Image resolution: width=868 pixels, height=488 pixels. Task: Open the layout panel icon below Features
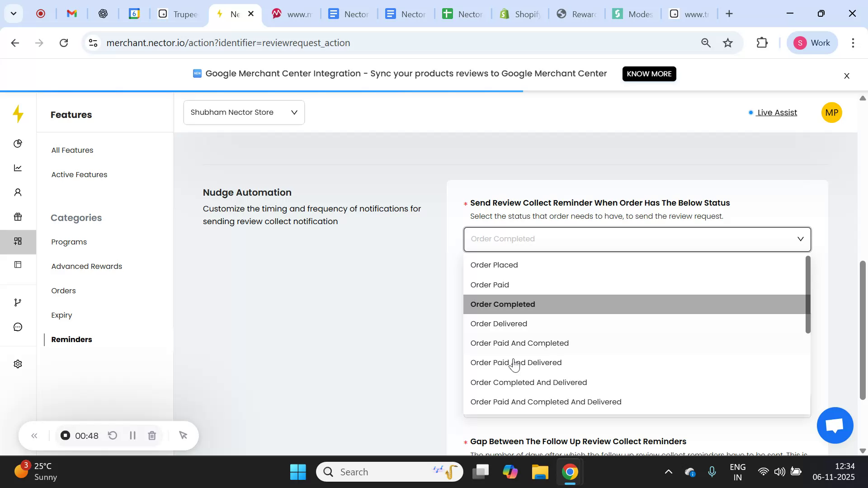[x=18, y=264]
